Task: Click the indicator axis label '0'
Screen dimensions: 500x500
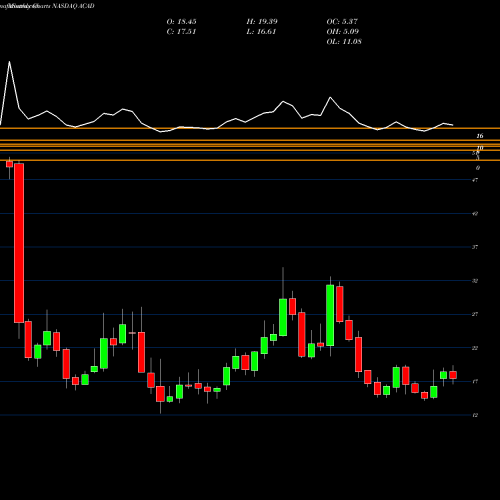Action: (478, 168)
